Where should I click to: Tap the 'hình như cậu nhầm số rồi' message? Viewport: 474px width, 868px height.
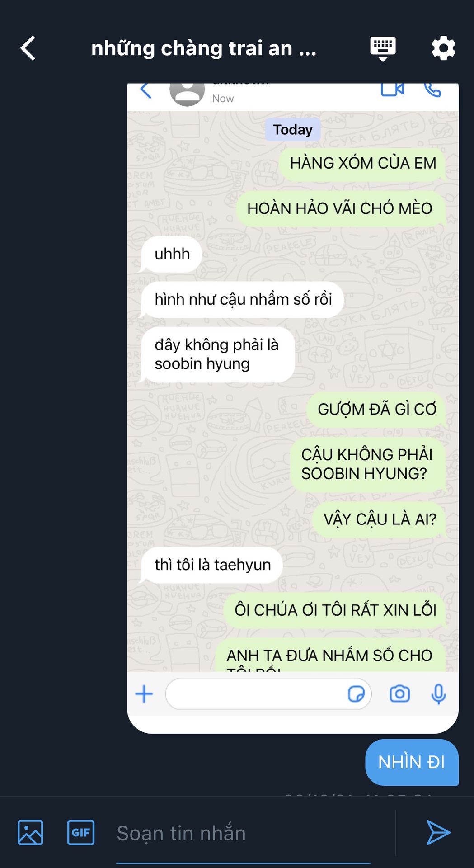pos(243,299)
